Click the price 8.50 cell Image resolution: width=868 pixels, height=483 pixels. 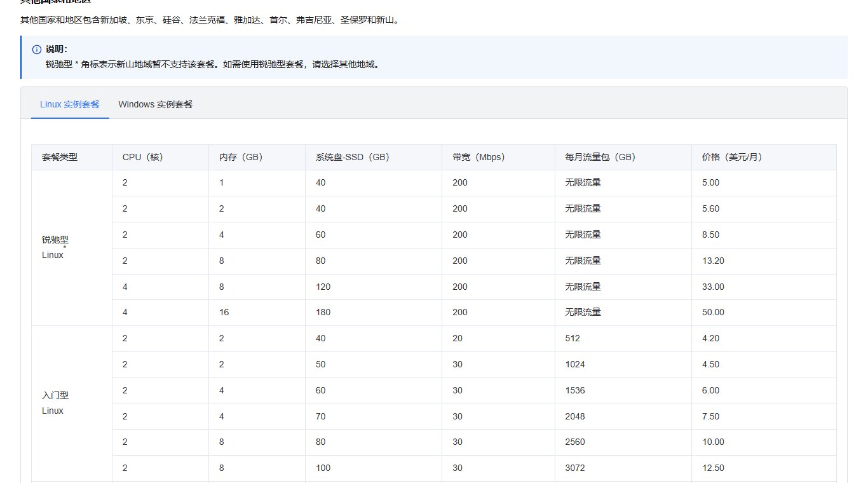(x=764, y=235)
